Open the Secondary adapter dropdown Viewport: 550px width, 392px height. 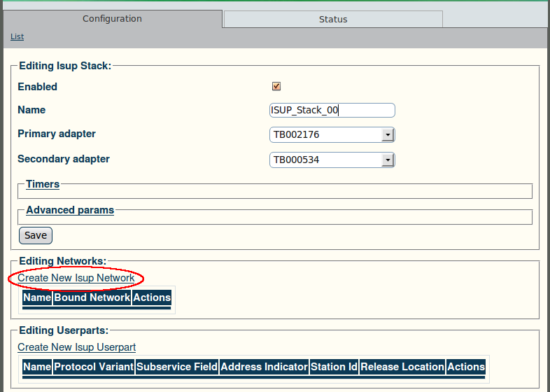[332, 160]
